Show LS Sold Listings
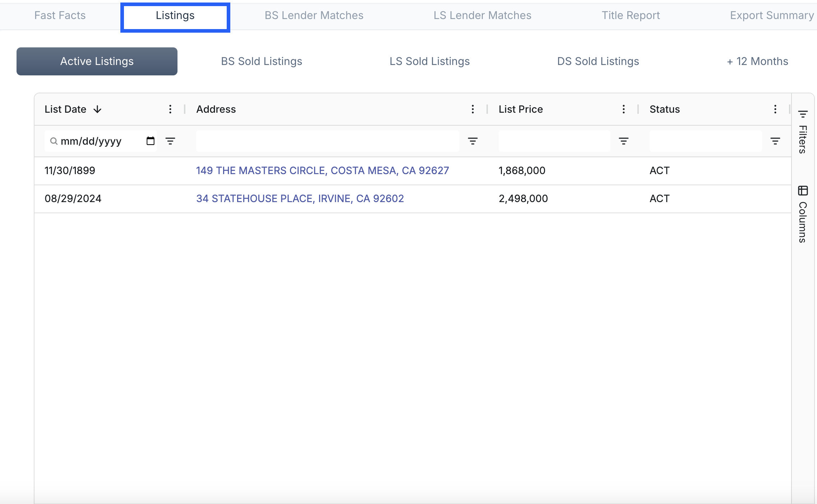Image resolution: width=817 pixels, height=504 pixels. point(430,61)
